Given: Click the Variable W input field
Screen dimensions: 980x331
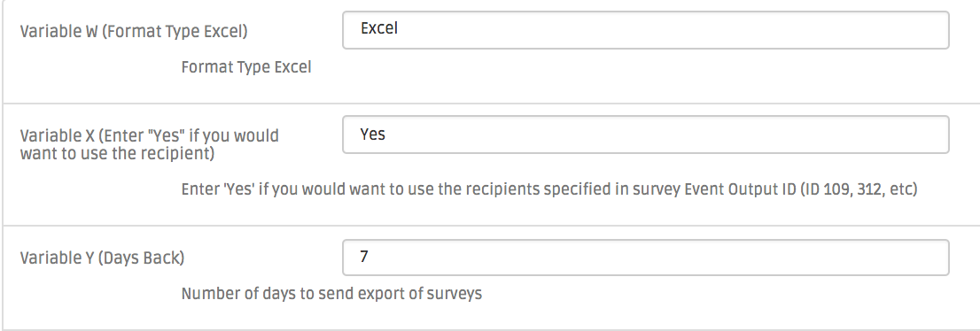Looking at the screenshot, I should (x=646, y=30).
